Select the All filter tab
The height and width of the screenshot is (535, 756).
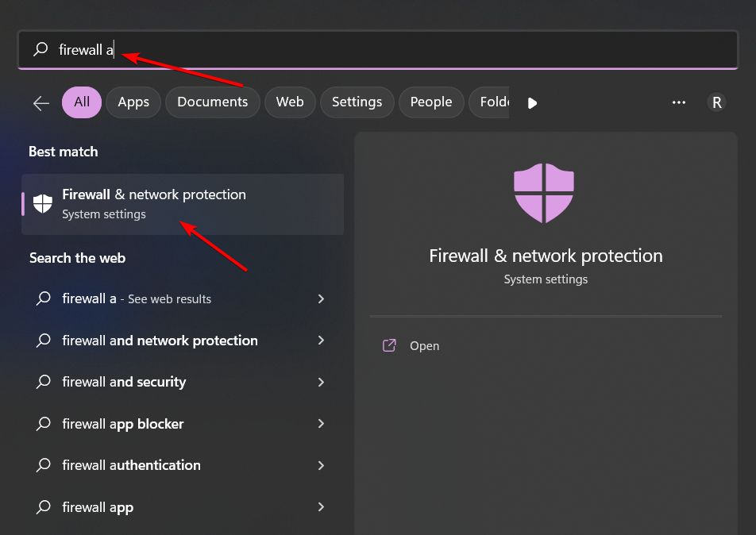[x=82, y=102]
